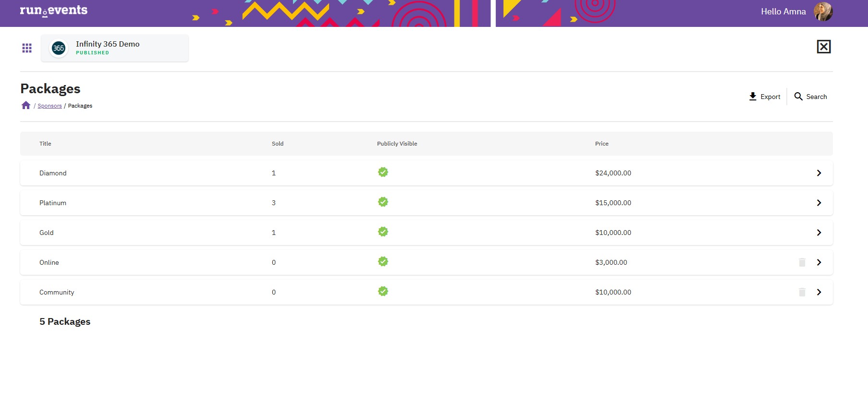Select the Online package title
The height and width of the screenshot is (418, 868).
(49, 262)
